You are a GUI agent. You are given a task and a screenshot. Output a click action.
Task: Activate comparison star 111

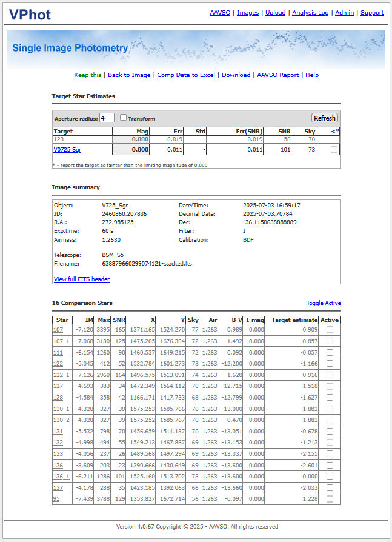coord(330,353)
